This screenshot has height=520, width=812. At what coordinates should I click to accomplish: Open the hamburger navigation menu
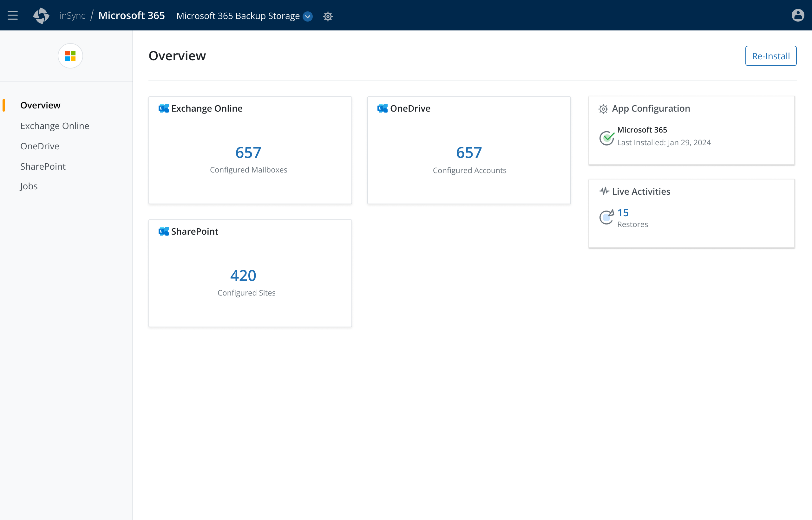coord(12,16)
